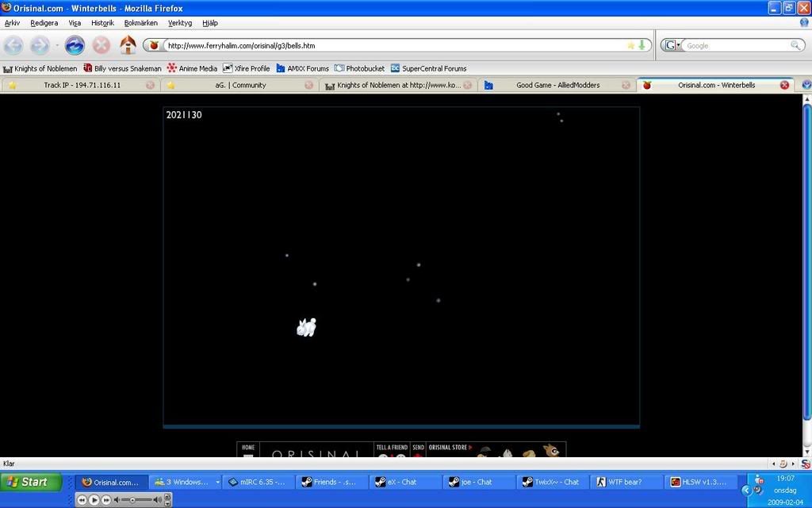Viewport: 812px width, 508px height.
Task: Expand the grouped Windows taskbar button dropdown
Action: [x=218, y=482]
